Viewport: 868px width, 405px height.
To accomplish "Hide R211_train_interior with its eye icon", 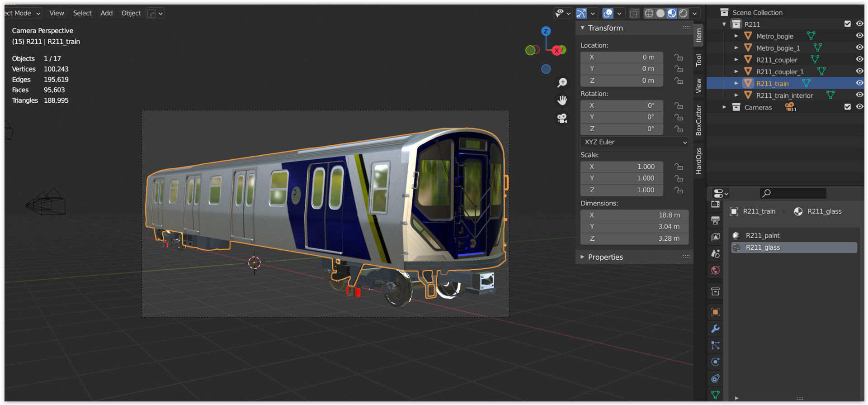I will (859, 95).
